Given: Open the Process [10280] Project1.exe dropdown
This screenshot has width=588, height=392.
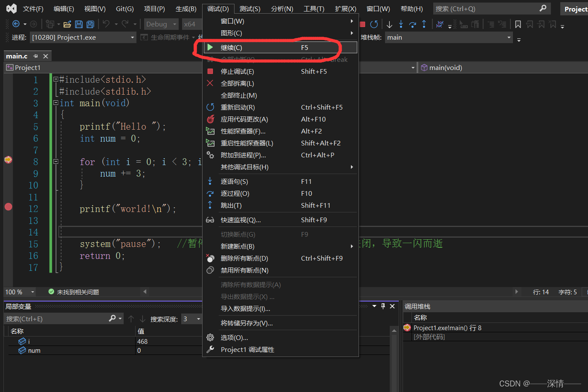Looking at the screenshot, I should [x=83, y=38].
